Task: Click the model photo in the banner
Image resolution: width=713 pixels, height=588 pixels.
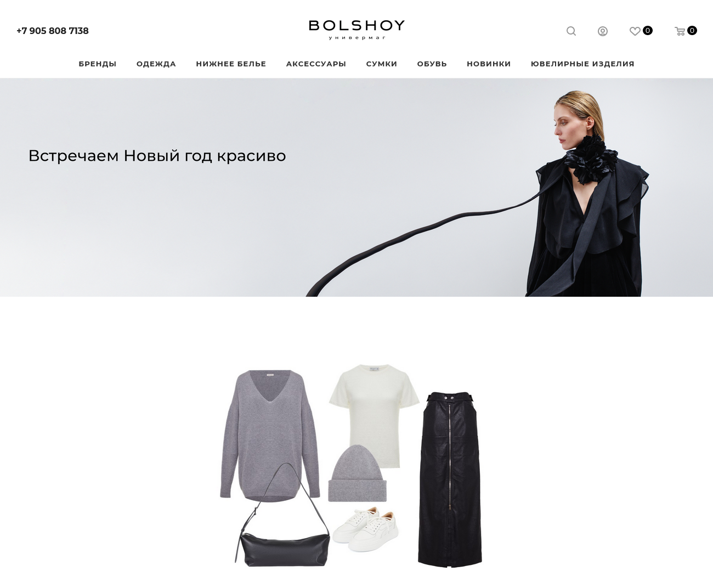Action: [587, 193]
